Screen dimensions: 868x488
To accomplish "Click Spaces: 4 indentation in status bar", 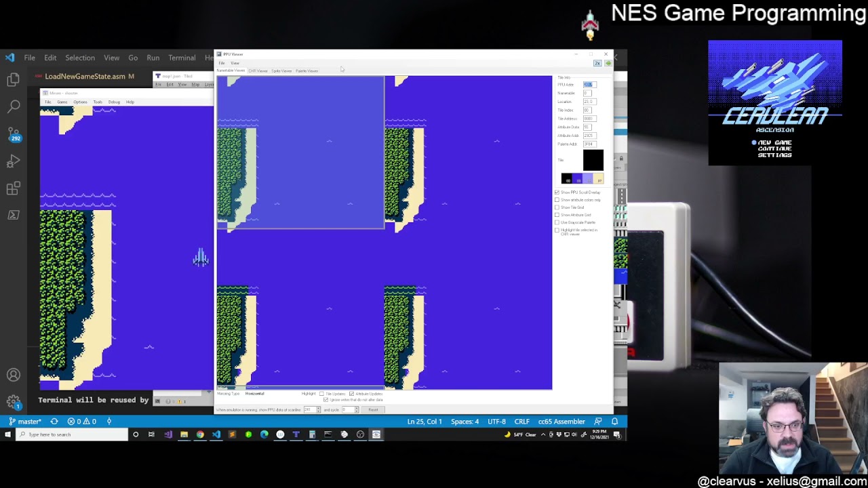I will point(465,422).
